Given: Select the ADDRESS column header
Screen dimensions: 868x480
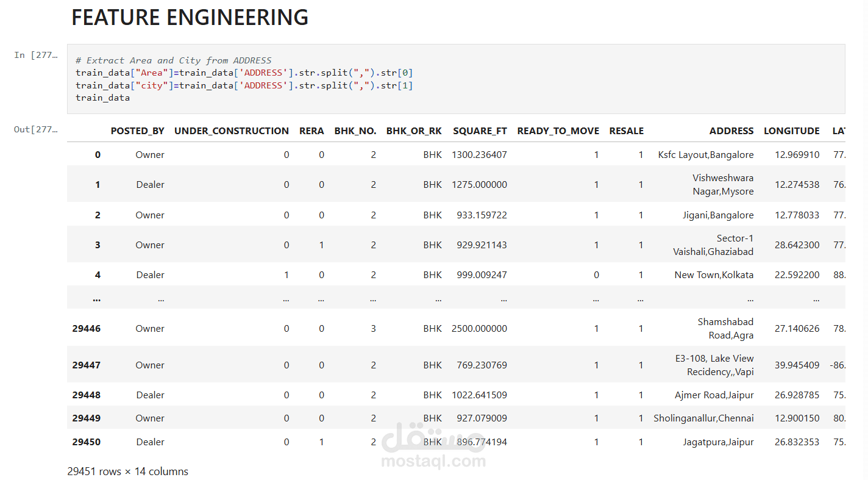Looking at the screenshot, I should point(731,131).
